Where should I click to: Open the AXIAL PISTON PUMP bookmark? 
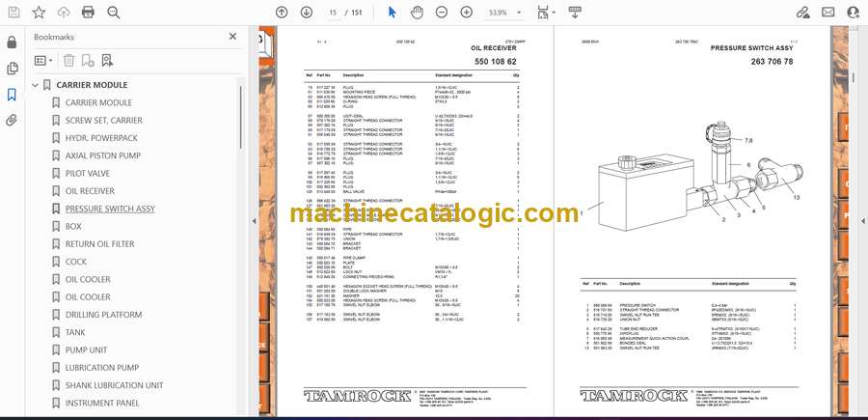103,155
